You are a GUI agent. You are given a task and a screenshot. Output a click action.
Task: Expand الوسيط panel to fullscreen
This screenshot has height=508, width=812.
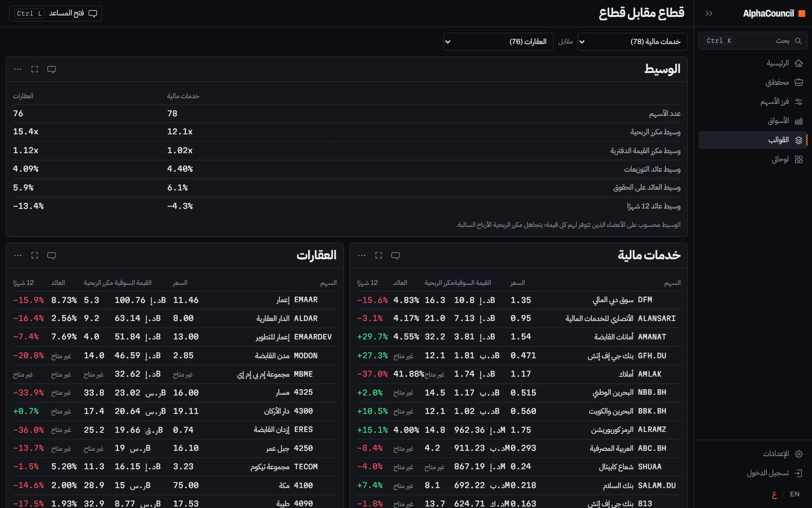tap(35, 69)
